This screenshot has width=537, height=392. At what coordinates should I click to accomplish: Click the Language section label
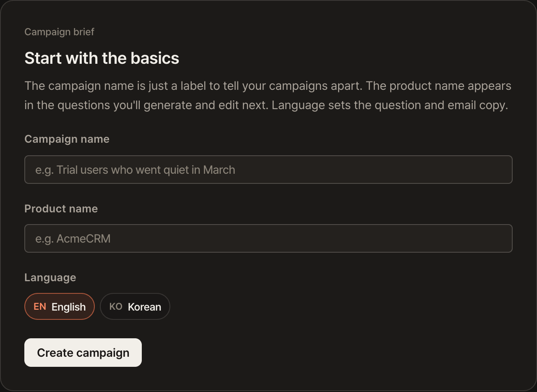coord(50,277)
